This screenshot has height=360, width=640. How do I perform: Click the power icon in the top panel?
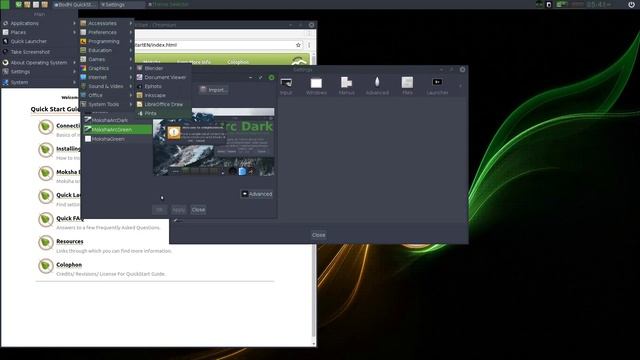tap(631, 4)
